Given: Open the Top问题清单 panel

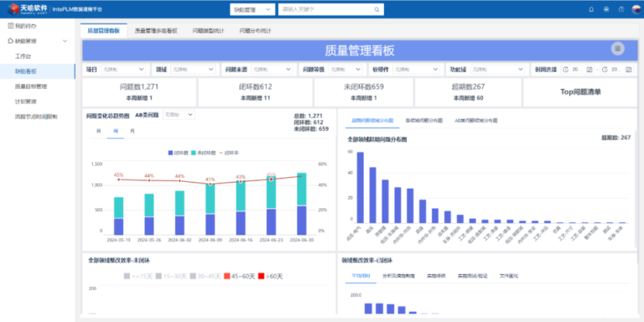Looking at the screenshot, I should (580, 92).
